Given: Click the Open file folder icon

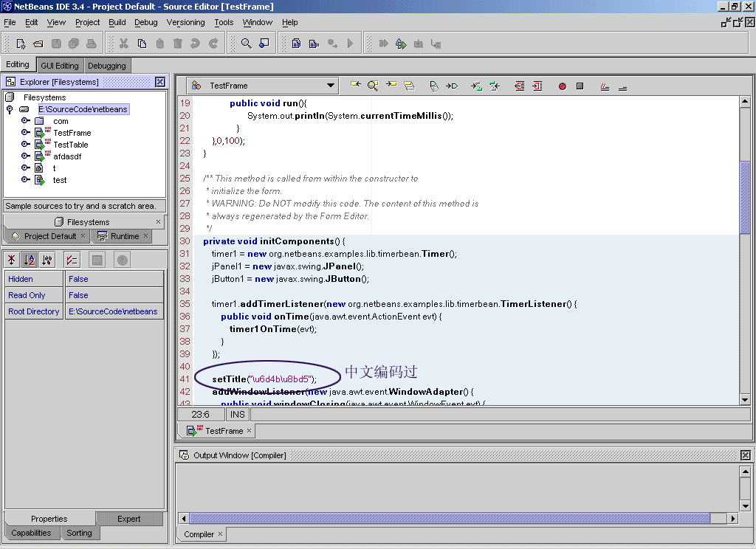Looking at the screenshot, I should [38, 44].
